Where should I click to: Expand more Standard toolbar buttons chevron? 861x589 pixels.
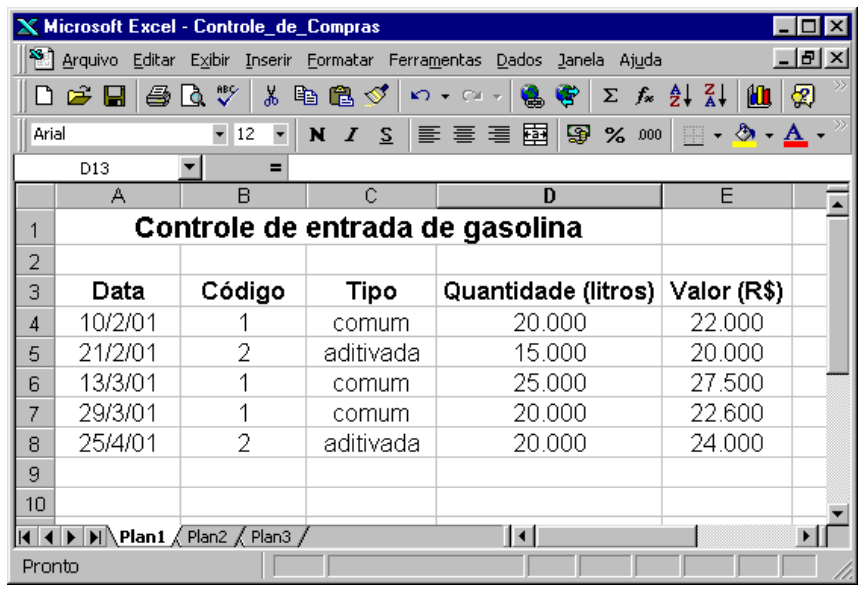click(840, 86)
